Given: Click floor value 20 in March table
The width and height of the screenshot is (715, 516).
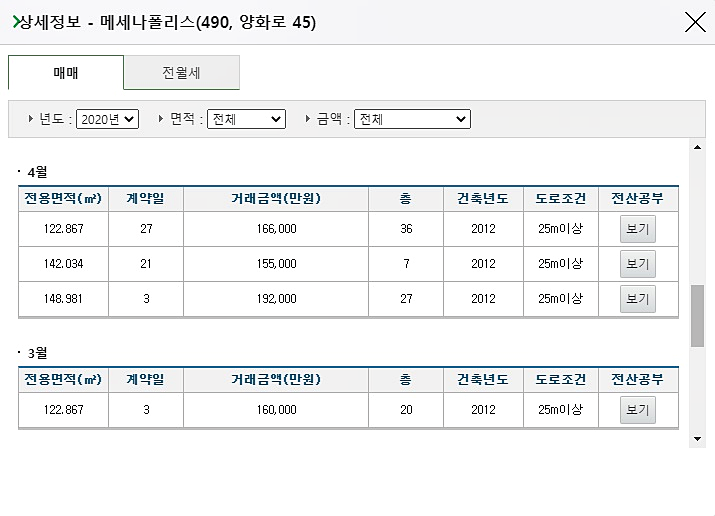Looking at the screenshot, I should 406,410.
